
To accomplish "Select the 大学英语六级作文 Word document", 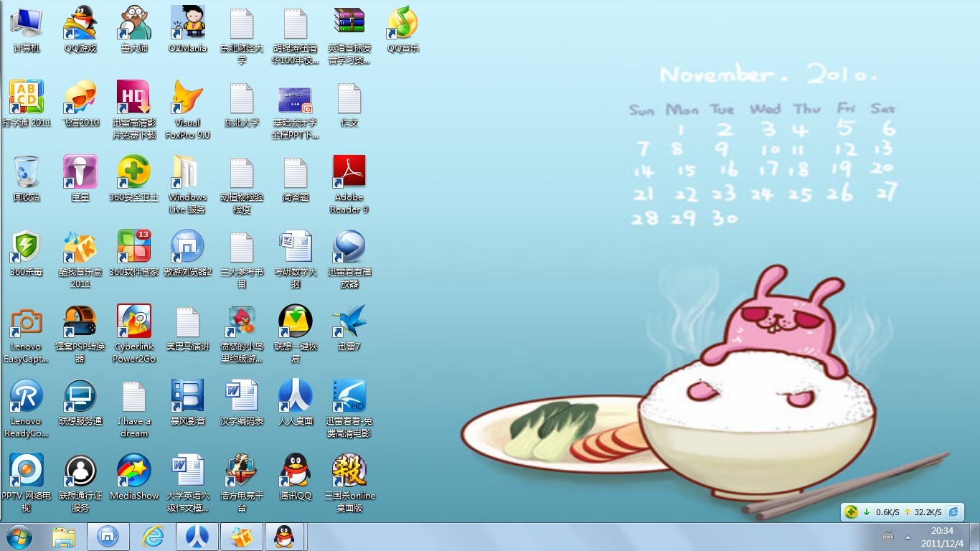I will 188,483.
